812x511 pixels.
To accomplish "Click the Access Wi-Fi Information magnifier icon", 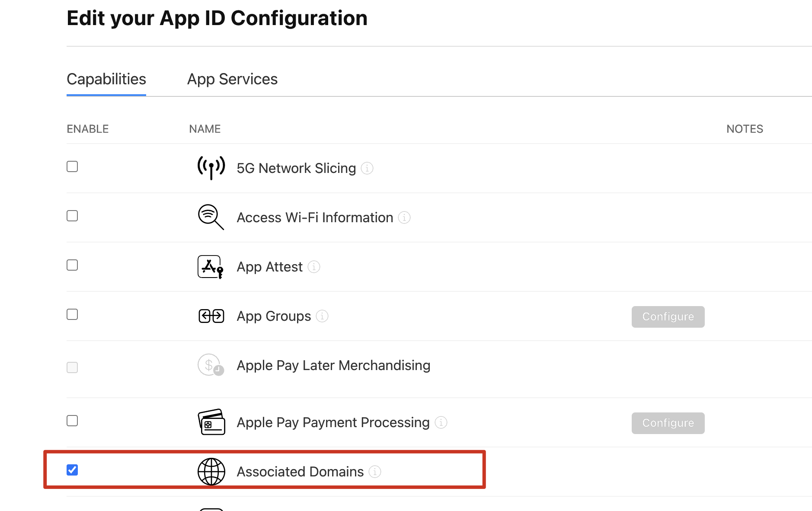I will [211, 217].
